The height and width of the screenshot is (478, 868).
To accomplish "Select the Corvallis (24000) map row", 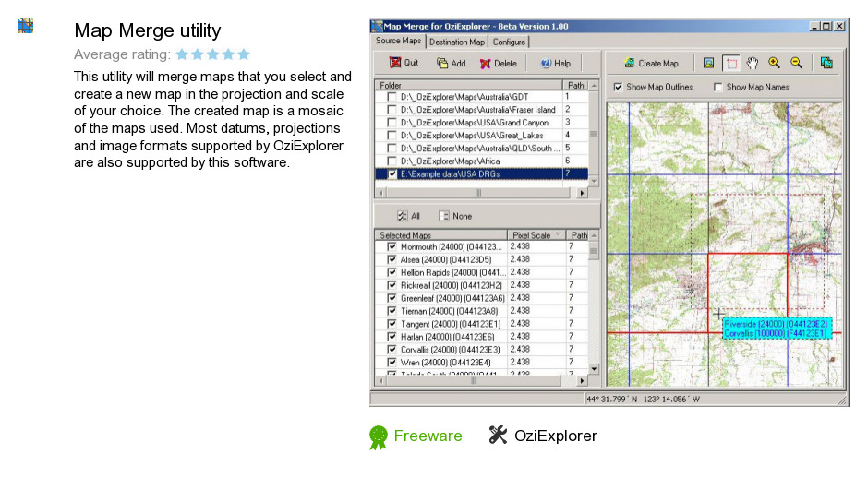I will coord(481,350).
